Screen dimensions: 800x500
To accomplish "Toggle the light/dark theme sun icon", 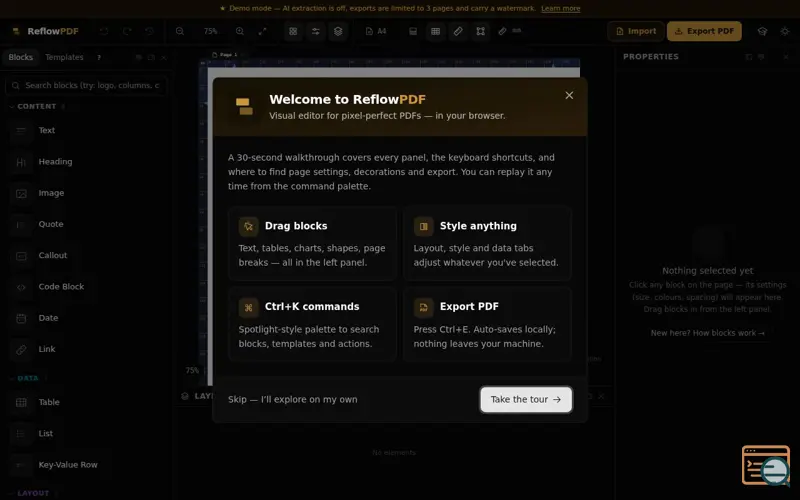I will coord(785,31).
